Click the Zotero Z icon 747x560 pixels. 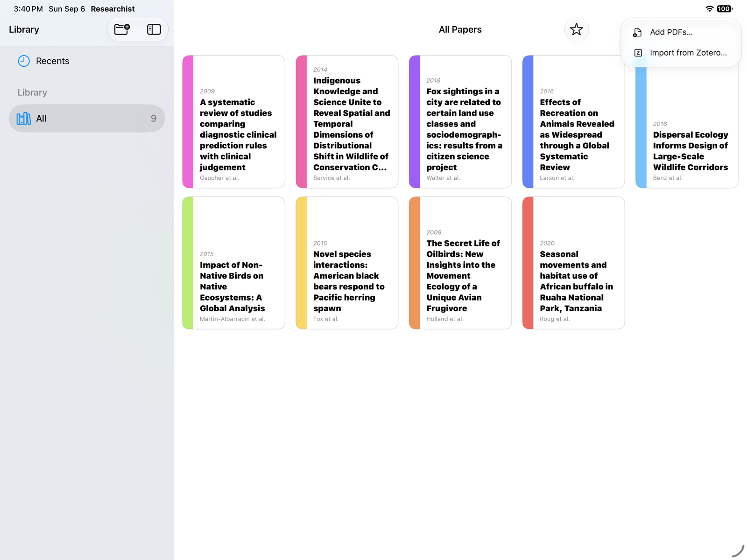click(638, 53)
